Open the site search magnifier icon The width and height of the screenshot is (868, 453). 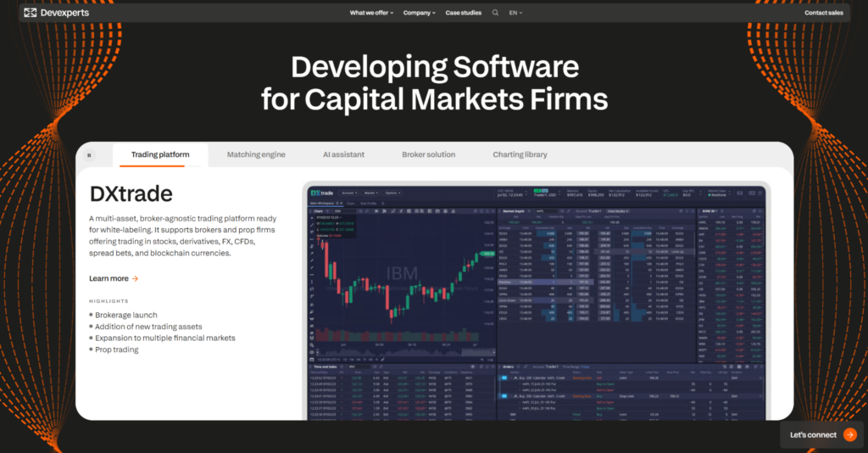(x=495, y=13)
